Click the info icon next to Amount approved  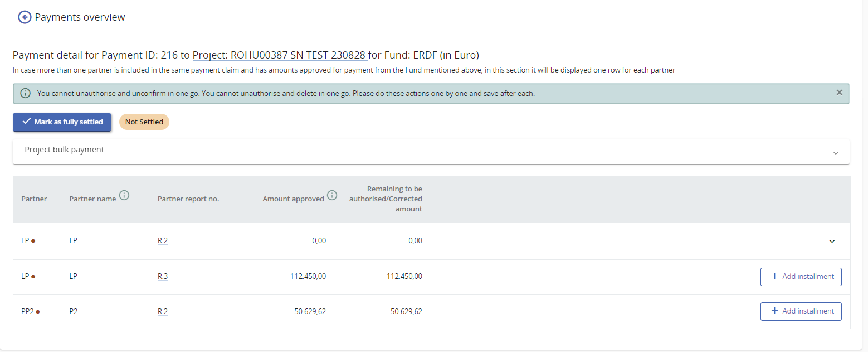point(332,195)
